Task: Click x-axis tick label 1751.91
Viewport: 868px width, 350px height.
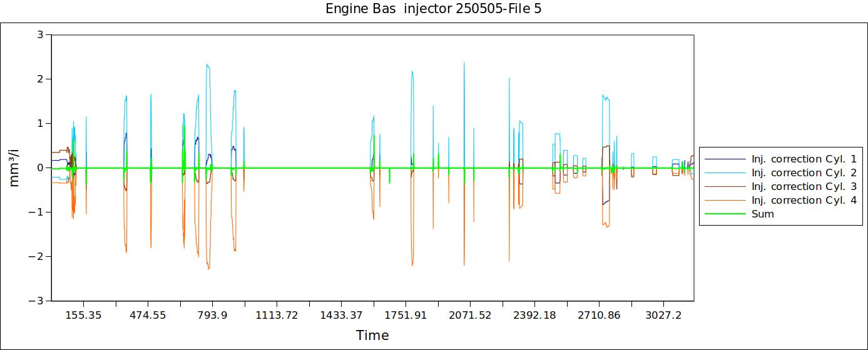Action: 406,315
